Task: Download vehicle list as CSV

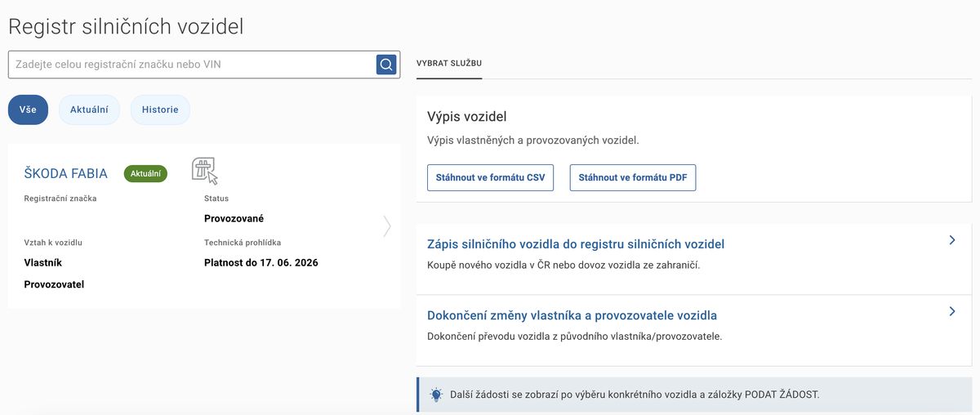Action: 490,177
